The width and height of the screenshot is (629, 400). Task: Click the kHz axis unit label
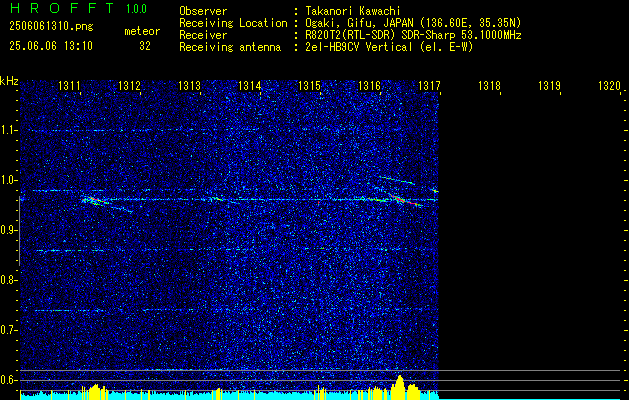(x=9, y=81)
